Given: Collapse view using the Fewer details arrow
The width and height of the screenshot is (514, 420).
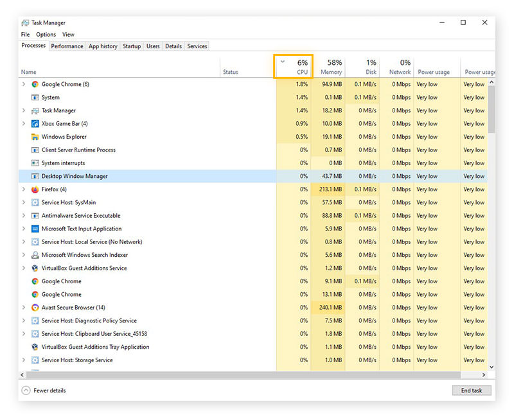Looking at the screenshot, I should coord(26,390).
